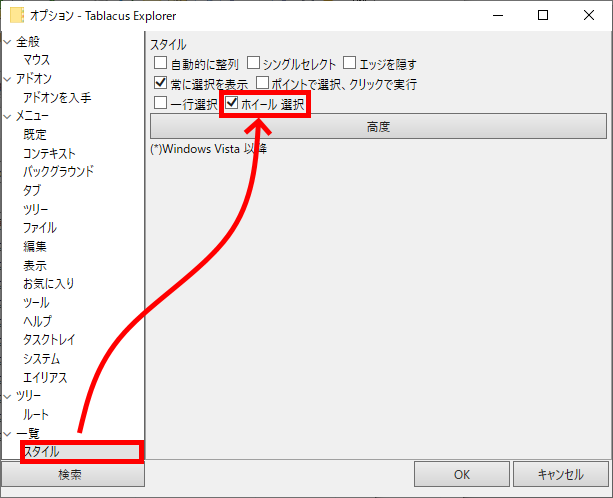This screenshot has width=613, height=498.
Task: Select システム menu settings
Action: 41,359
